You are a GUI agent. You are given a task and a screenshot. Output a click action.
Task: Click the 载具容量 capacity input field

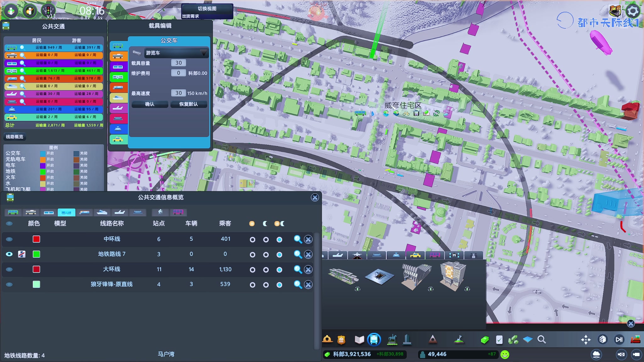coord(178,63)
